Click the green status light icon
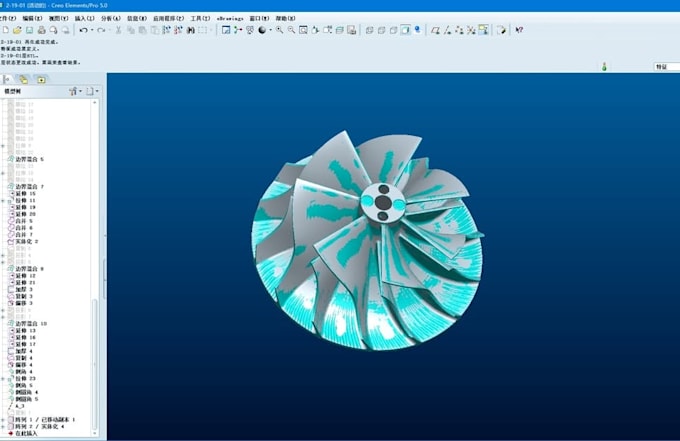680x441 pixels. [604, 67]
